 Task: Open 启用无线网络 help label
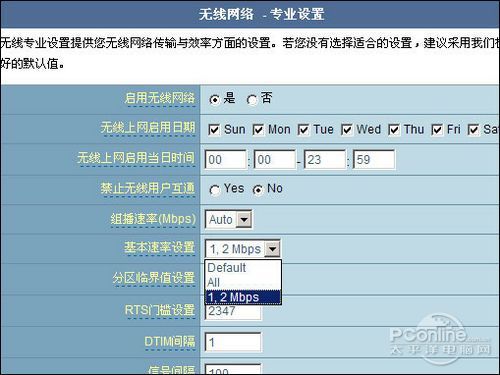[160, 99]
